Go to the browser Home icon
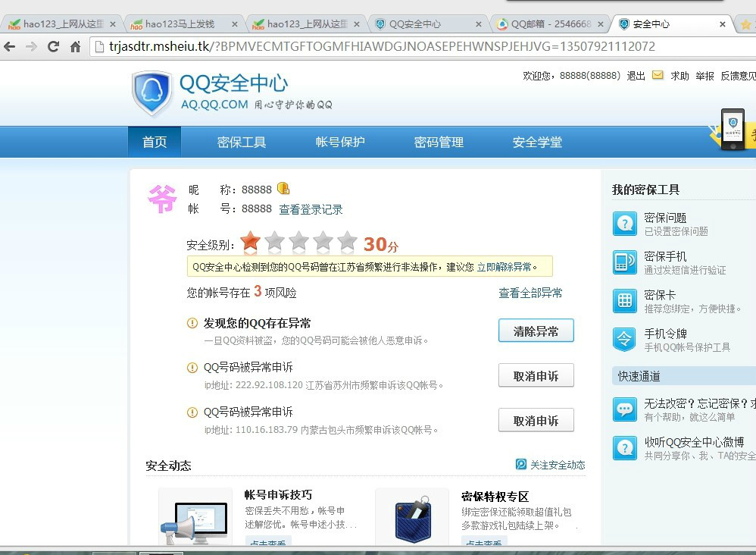756x555 pixels. click(x=75, y=47)
